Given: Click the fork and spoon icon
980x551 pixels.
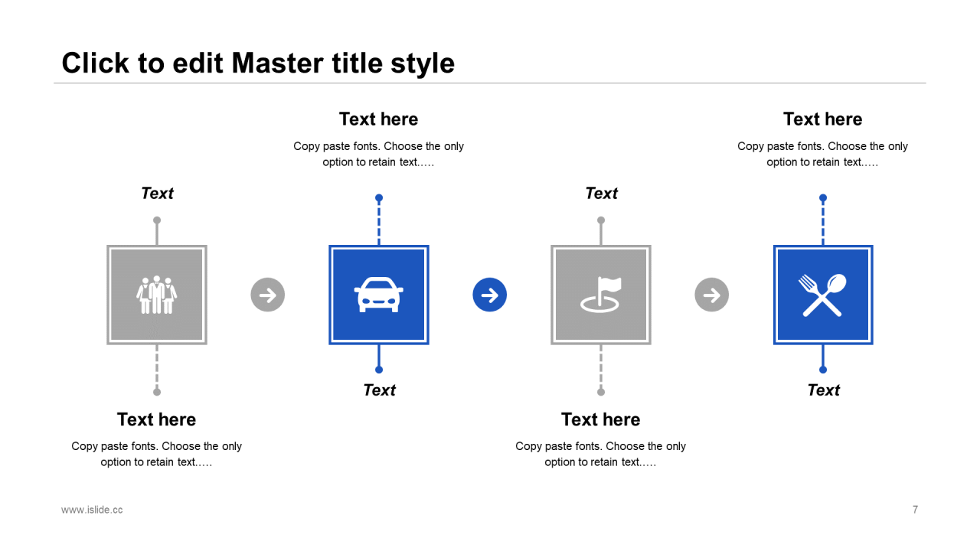Looking at the screenshot, I should click(x=823, y=295).
